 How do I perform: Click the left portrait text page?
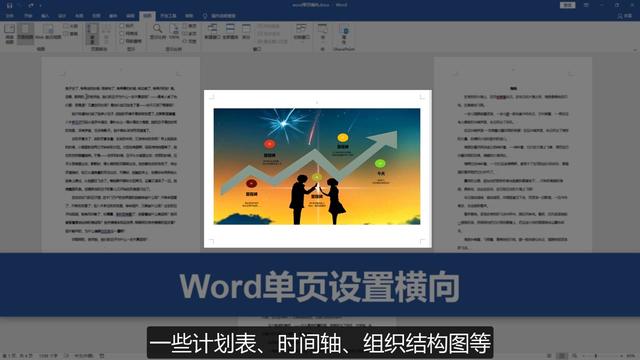(120, 154)
